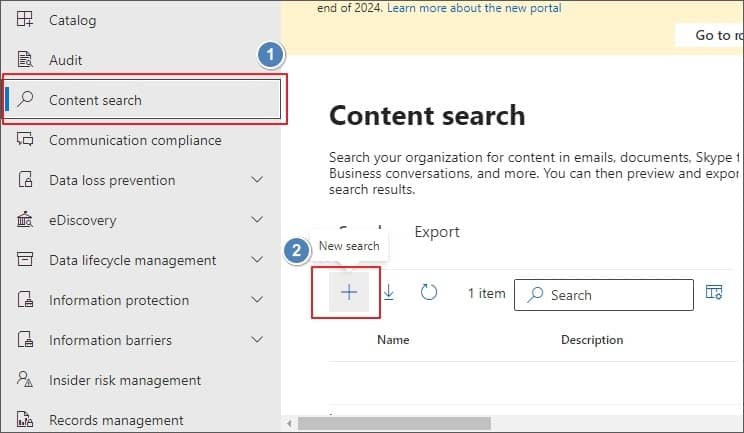Click the Catalog icon in sidebar
This screenshot has height=433, width=744.
(25, 19)
